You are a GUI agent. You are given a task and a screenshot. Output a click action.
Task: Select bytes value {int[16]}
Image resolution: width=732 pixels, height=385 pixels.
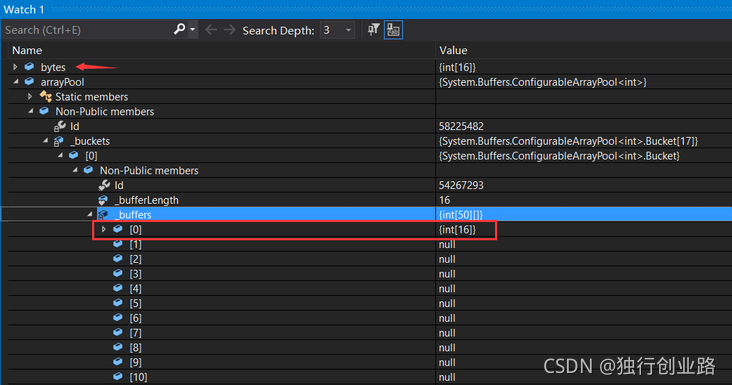[x=458, y=67]
